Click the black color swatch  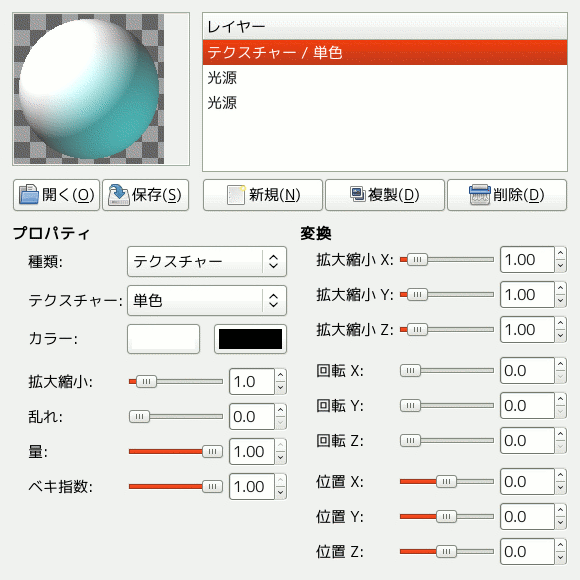[x=250, y=339]
